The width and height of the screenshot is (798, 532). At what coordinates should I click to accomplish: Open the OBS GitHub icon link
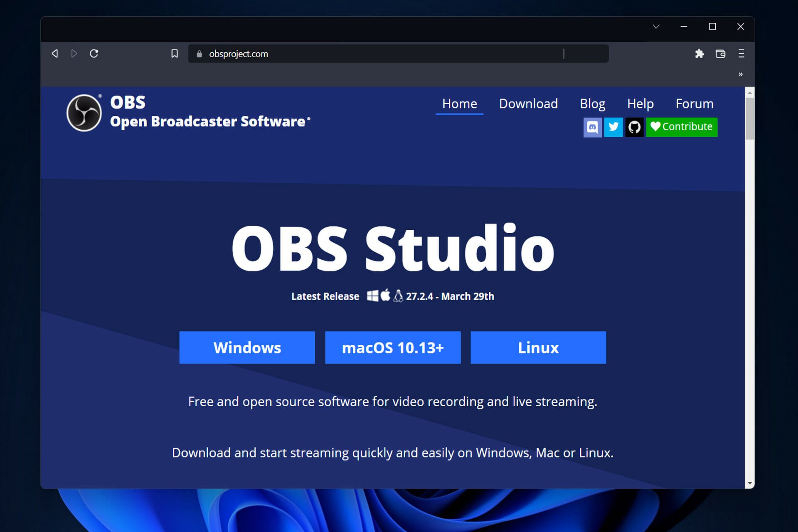point(634,127)
